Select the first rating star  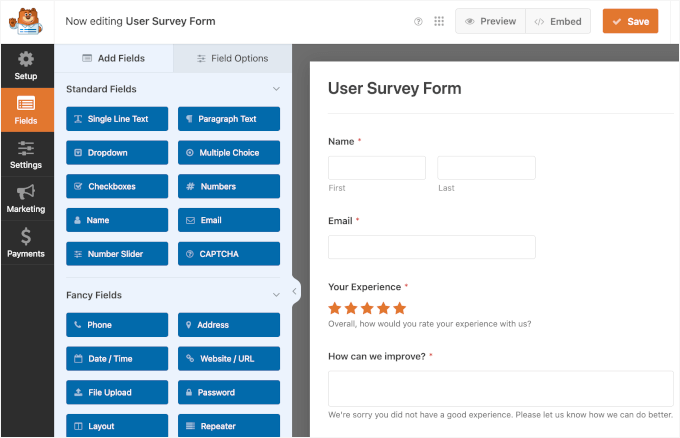point(335,308)
